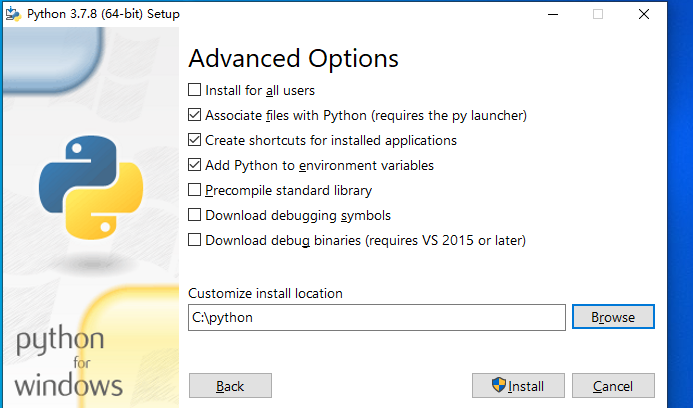
Task: Go Back to previous setup page
Action: tap(230, 386)
